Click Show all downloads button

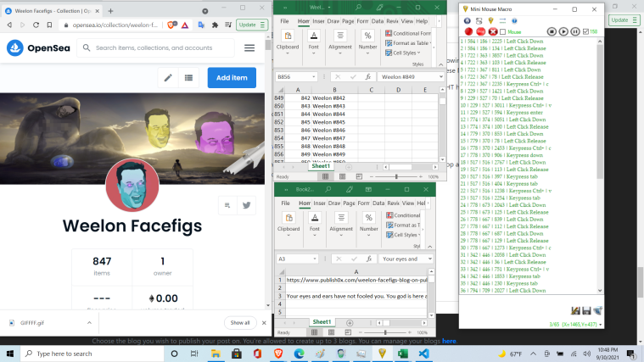[x=240, y=323]
